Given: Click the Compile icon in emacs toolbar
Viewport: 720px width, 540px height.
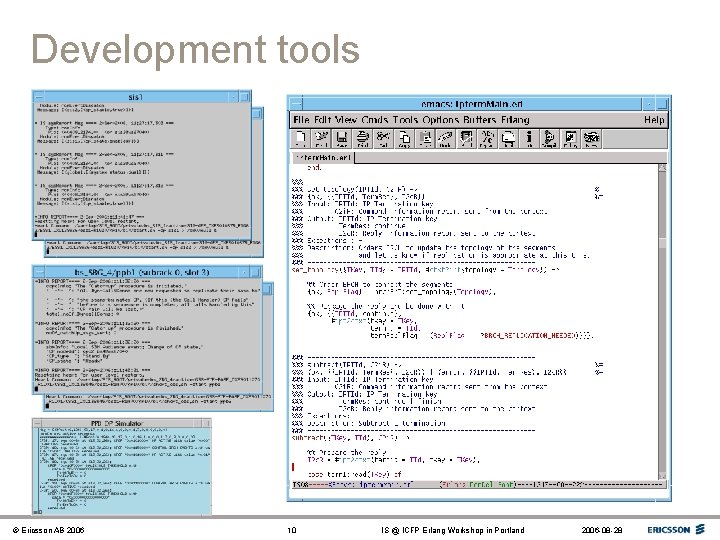Looking at the screenshot, I should 549,138.
